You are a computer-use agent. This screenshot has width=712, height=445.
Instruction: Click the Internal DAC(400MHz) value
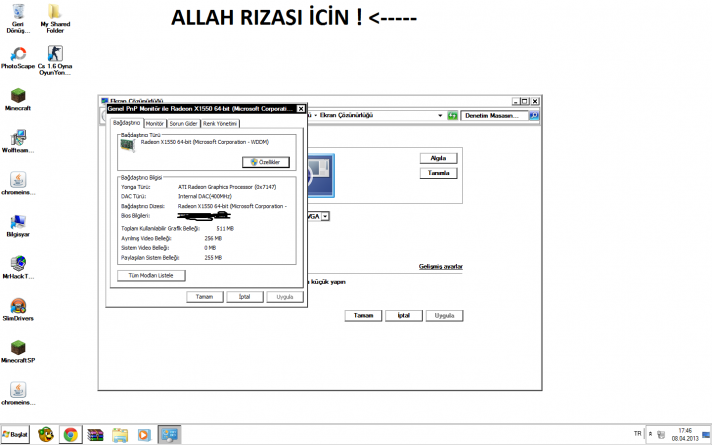205,197
